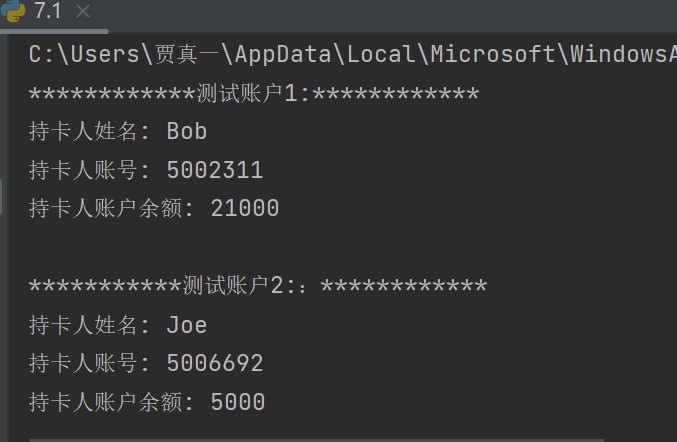The width and height of the screenshot is (677, 442).
Task: Click the 持卡人账号 label beside 5006692
Action: point(83,363)
